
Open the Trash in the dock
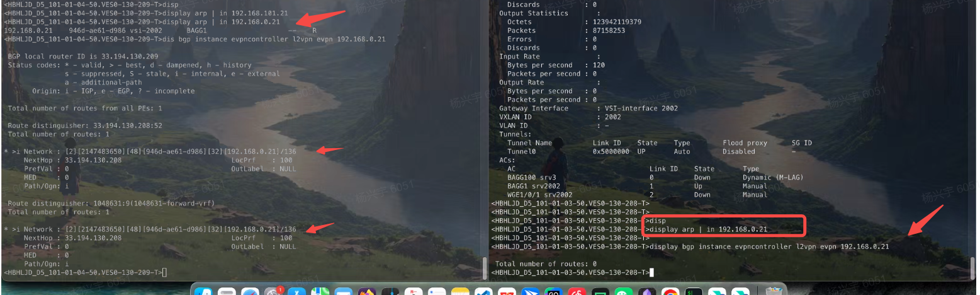pos(774,292)
